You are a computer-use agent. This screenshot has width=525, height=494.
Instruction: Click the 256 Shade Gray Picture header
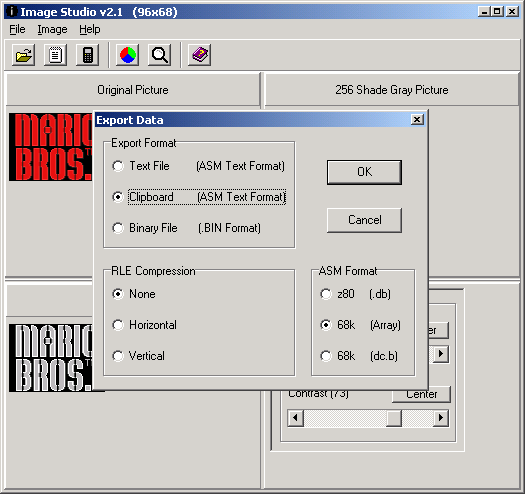click(x=392, y=90)
